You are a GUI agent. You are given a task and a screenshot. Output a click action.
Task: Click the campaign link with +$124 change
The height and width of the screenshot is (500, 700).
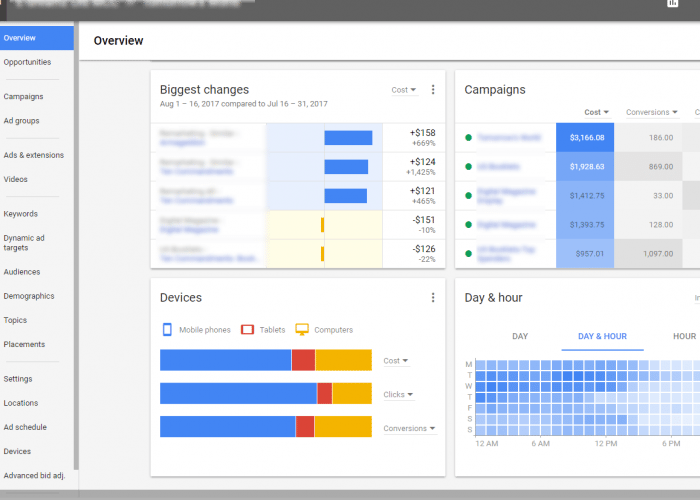pos(196,171)
